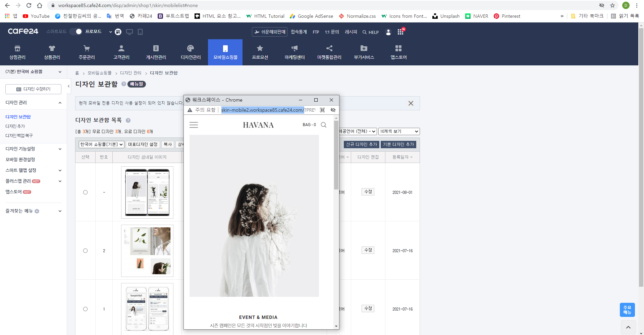
Task: Expand the 디자인 기능설정 sidebar section
Action: (60, 149)
